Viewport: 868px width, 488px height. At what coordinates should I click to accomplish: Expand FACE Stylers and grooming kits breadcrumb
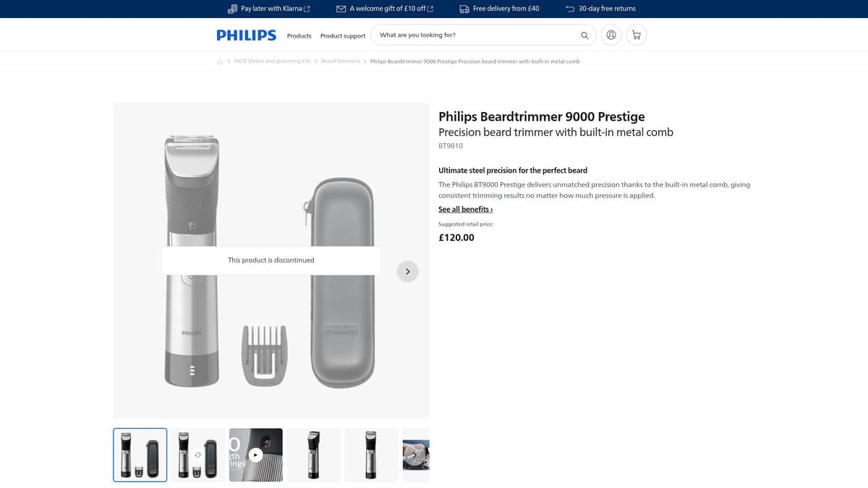271,61
